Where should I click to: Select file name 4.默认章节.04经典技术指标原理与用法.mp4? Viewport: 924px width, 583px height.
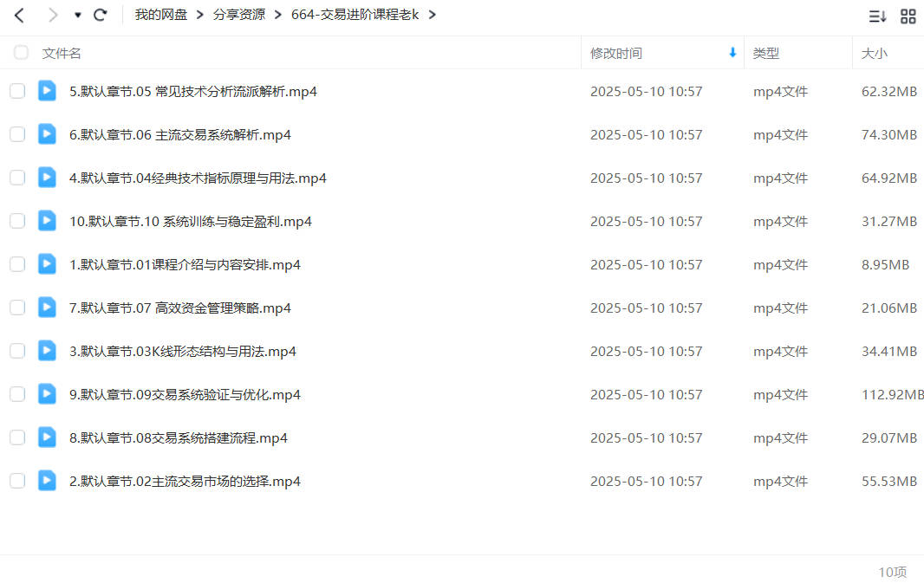tap(198, 178)
